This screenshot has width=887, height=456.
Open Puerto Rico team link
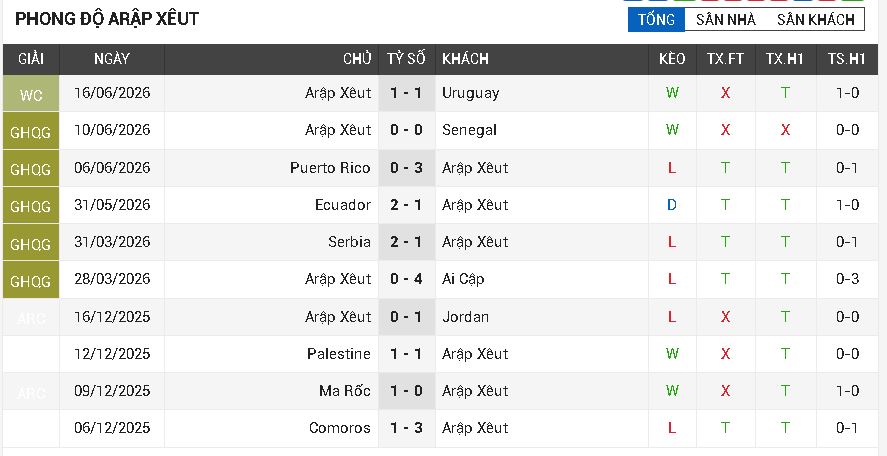click(x=330, y=168)
